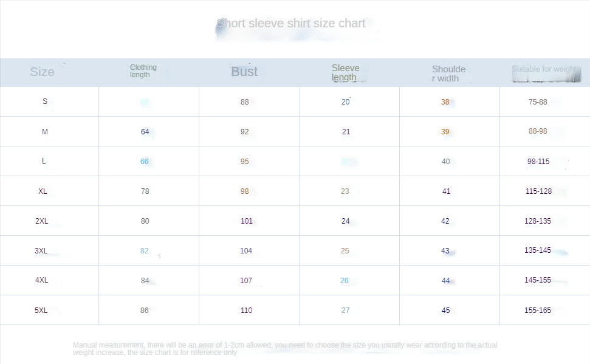Click the Bust column header

[244, 72]
